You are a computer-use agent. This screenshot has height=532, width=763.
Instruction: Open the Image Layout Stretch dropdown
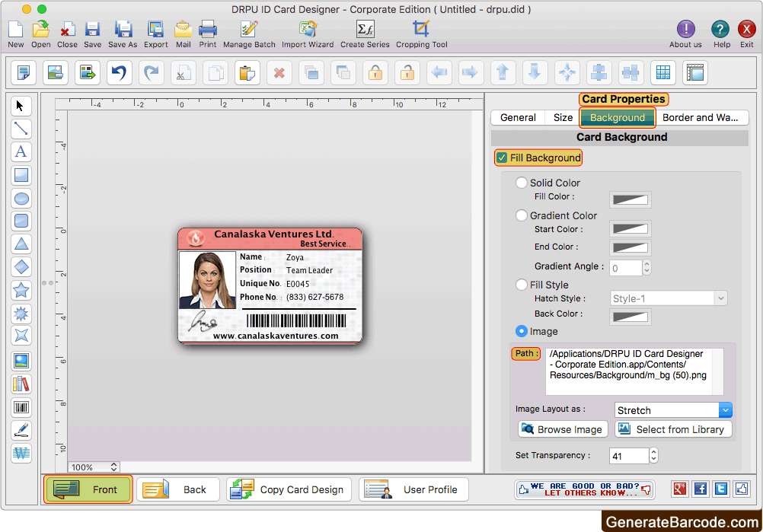tap(673, 410)
